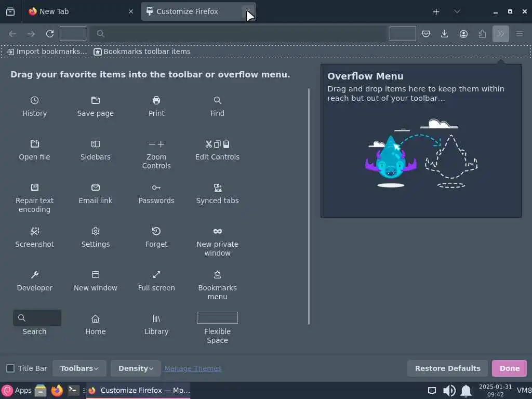Pick the Developer wrench icon
Screen dimensions: 532x399
tap(35, 275)
